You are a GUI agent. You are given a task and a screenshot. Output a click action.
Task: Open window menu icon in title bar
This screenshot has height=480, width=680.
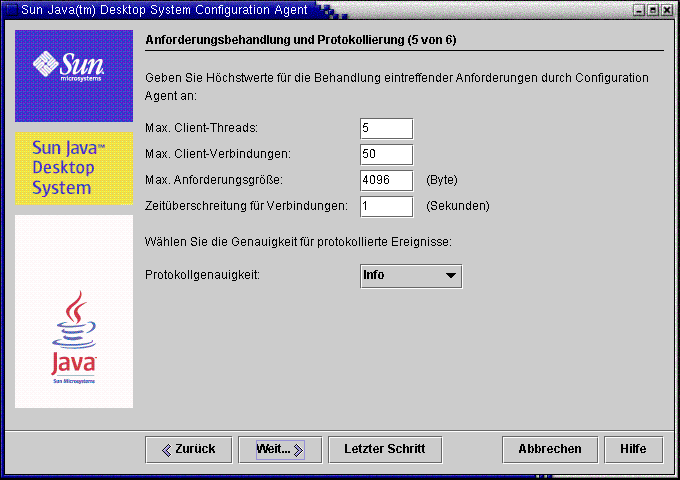tap(11, 10)
